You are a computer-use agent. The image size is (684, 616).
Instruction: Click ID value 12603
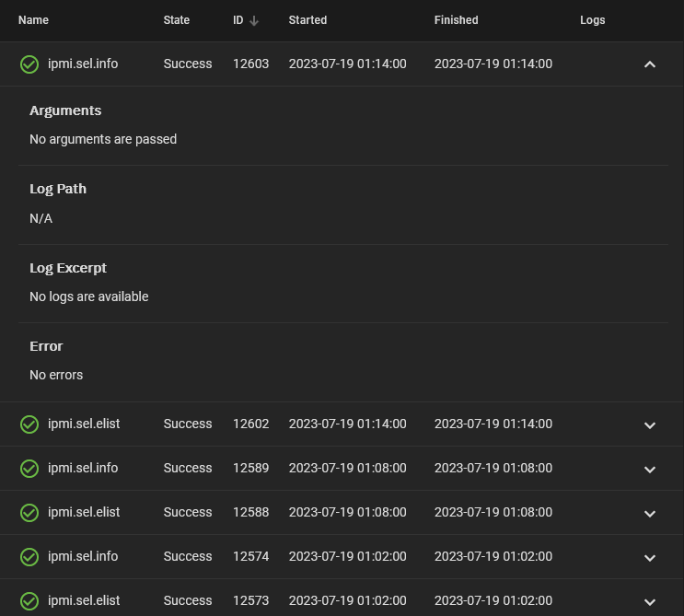[x=250, y=64]
